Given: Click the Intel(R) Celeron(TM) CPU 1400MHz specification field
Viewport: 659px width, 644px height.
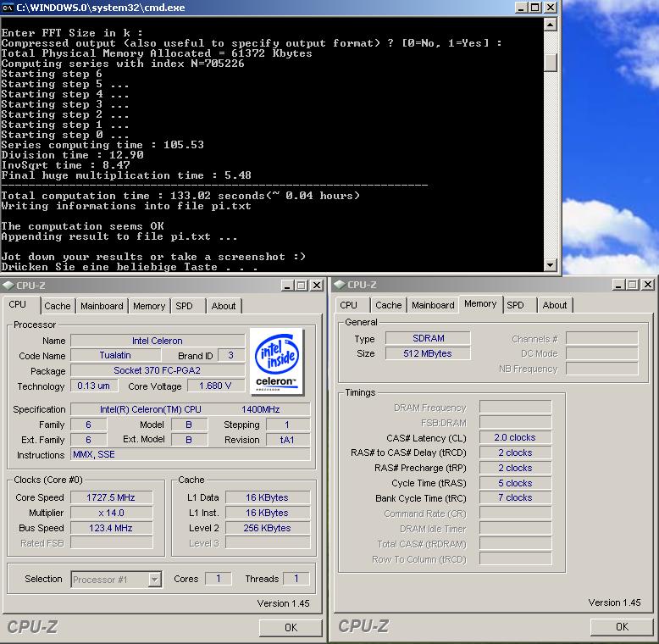Looking at the screenshot, I should coord(191,409).
